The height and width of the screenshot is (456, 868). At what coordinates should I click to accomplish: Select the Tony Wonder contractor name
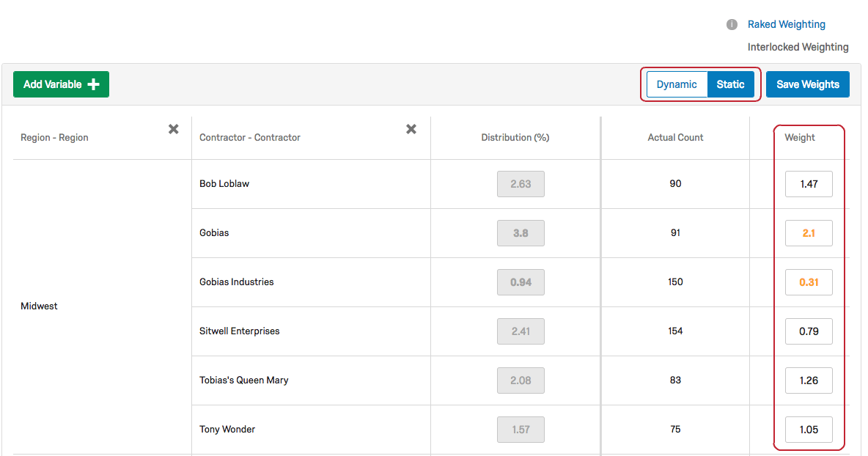[227, 430]
